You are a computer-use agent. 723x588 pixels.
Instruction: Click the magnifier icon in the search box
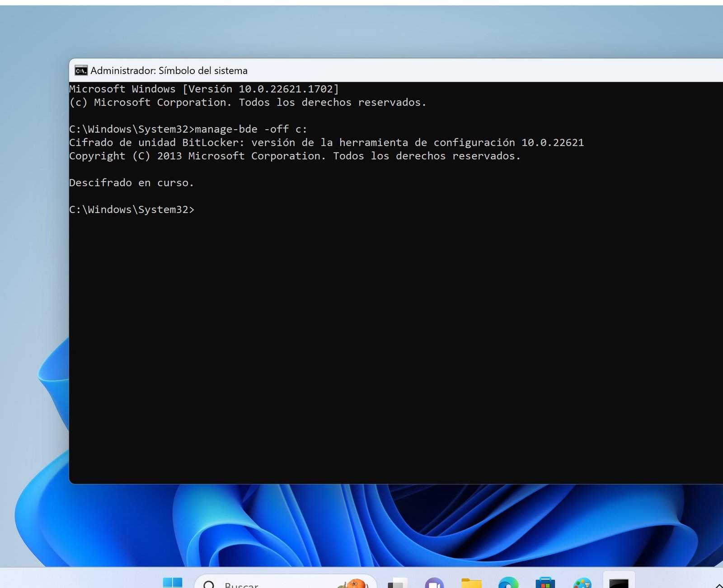(x=209, y=584)
